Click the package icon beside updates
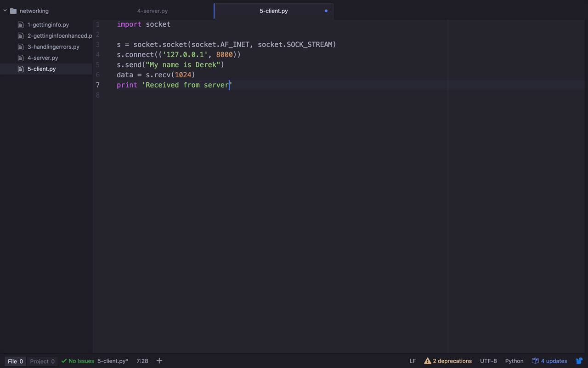 [535, 361]
